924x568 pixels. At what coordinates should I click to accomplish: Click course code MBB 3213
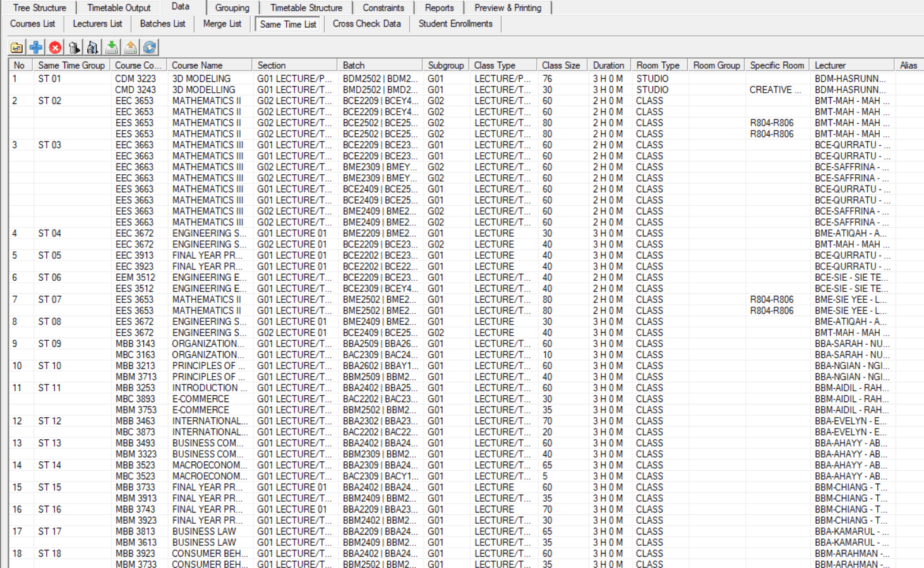tap(135, 366)
